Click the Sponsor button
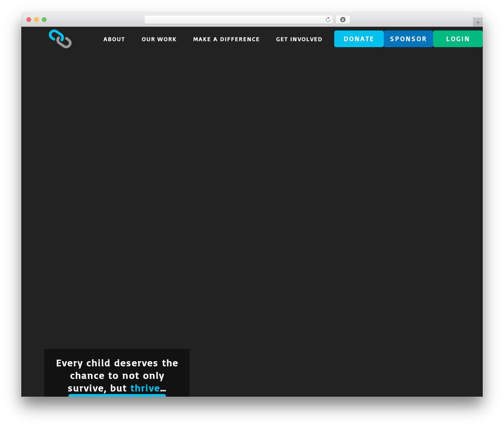Viewport: 504px width, 427px height. (408, 39)
